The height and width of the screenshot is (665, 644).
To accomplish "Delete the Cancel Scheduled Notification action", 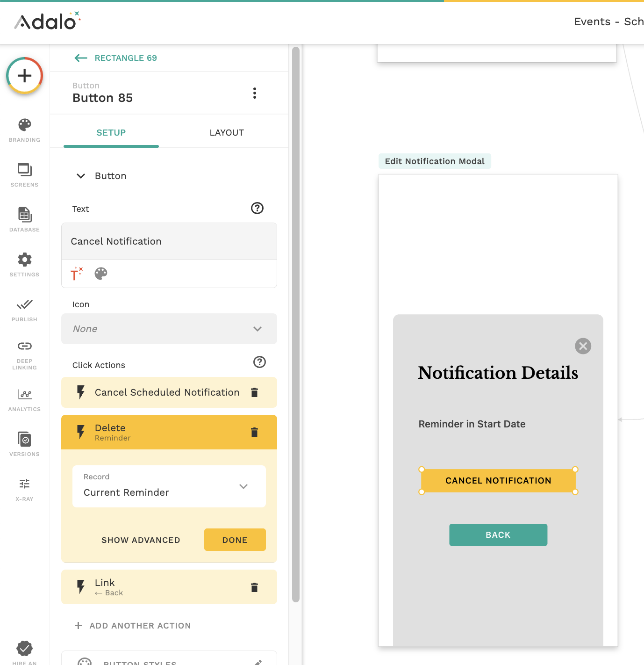I will click(254, 392).
